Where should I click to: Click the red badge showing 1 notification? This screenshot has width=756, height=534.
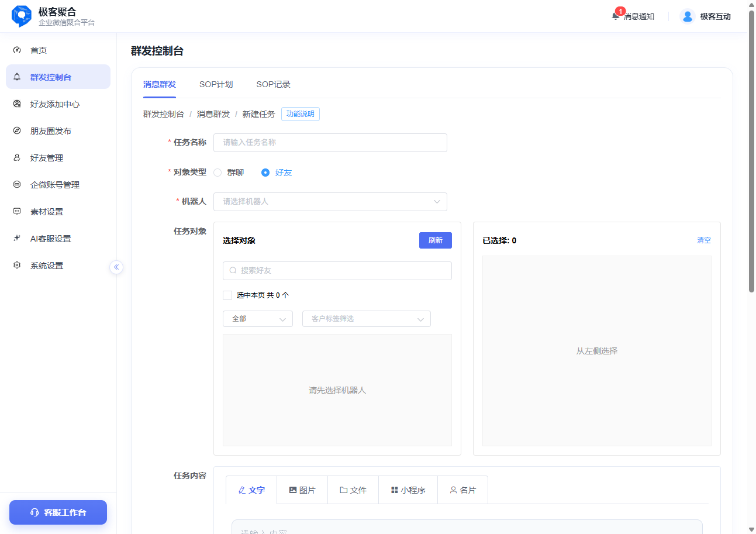tap(620, 11)
